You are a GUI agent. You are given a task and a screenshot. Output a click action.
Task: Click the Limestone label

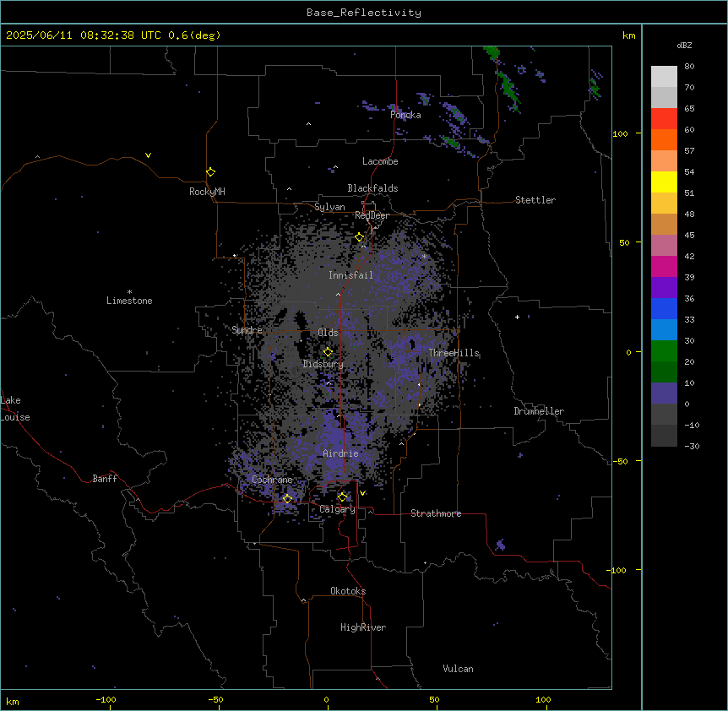click(129, 301)
